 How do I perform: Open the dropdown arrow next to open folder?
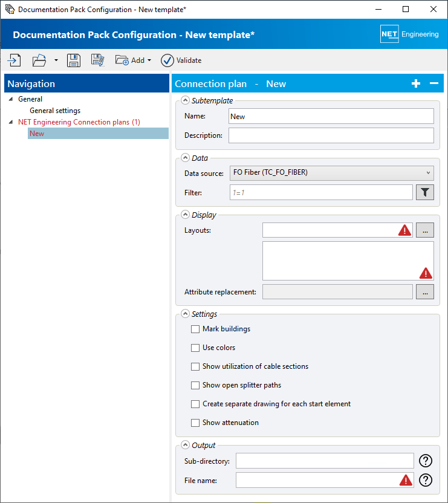(56, 60)
